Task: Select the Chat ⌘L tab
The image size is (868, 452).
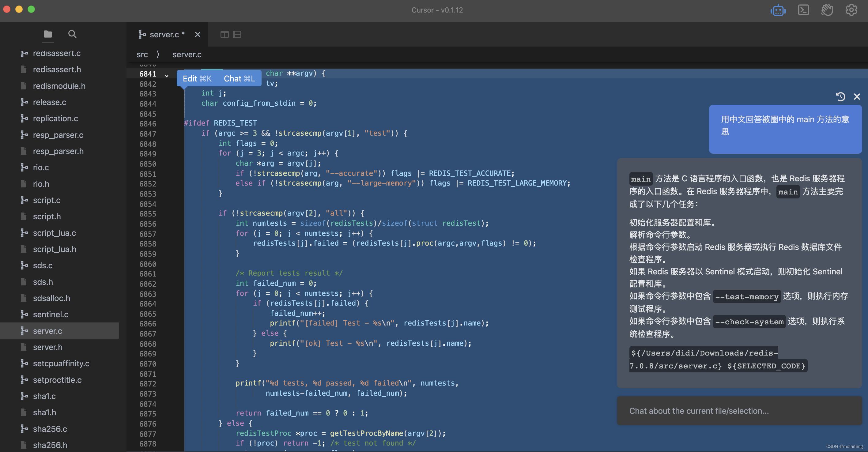Action: coord(238,77)
